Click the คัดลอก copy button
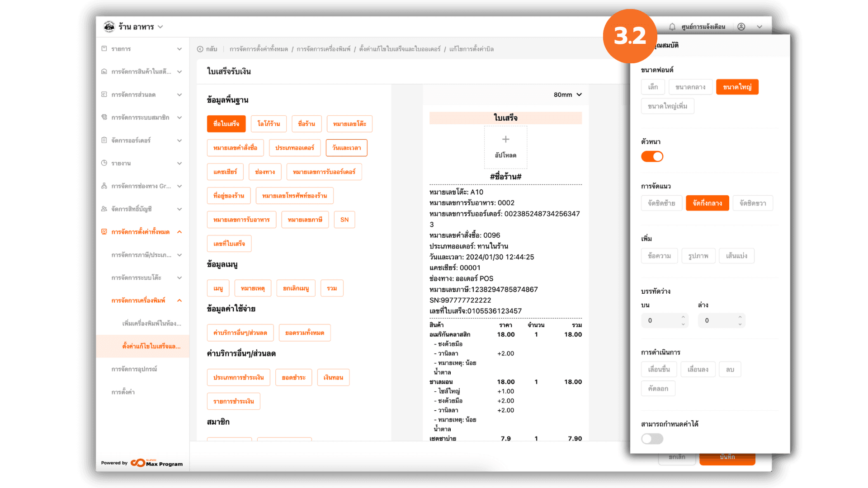 pyautogui.click(x=658, y=389)
